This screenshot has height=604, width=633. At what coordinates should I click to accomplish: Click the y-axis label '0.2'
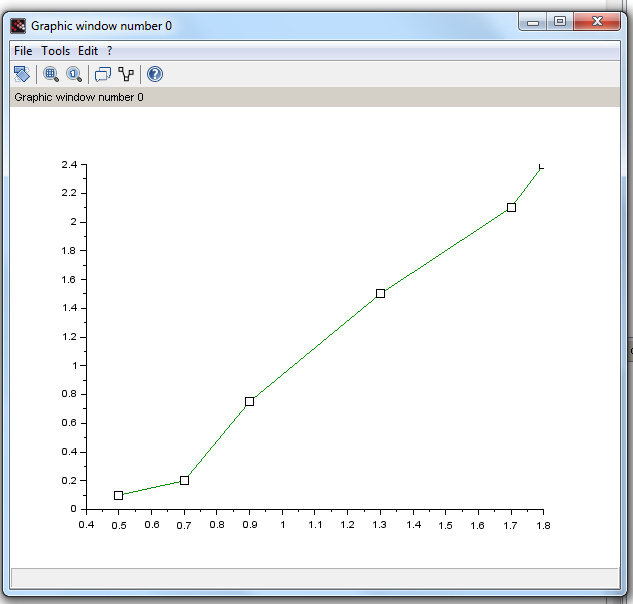tap(69, 480)
